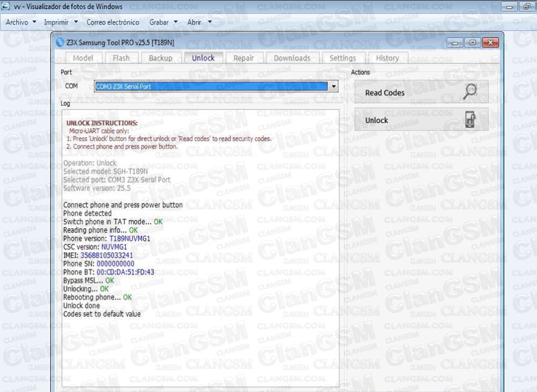
Task: Click the Z3X Samsung Tool title bar icon
Action: pyautogui.click(x=60, y=42)
